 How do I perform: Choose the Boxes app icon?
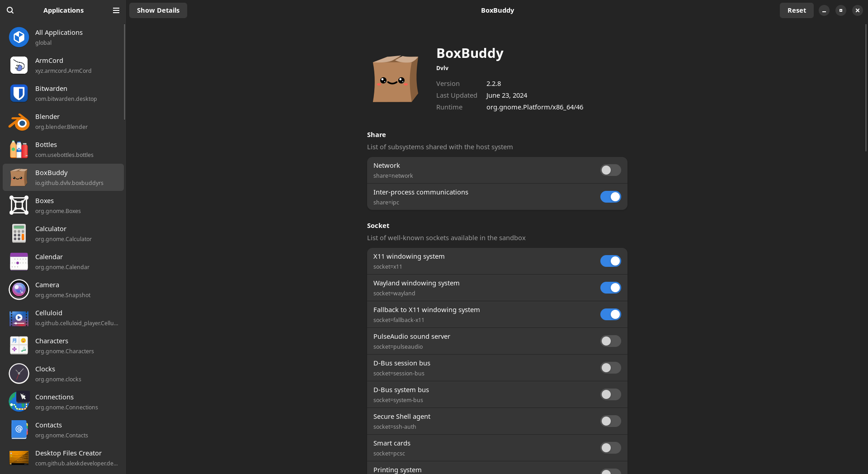[x=19, y=205]
